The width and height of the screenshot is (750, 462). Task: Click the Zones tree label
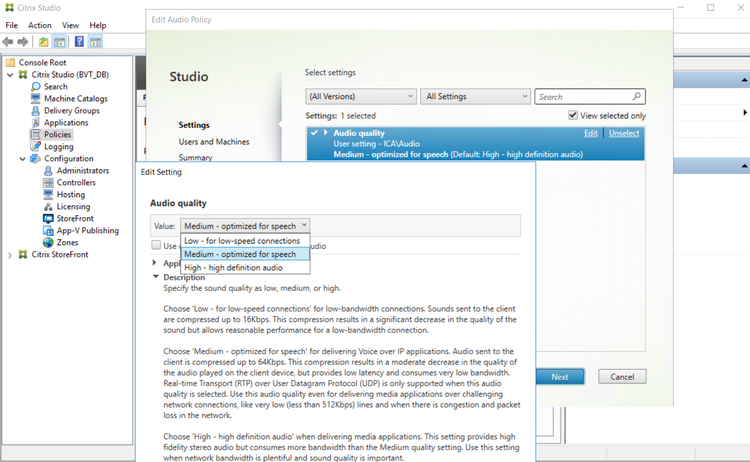(67, 242)
